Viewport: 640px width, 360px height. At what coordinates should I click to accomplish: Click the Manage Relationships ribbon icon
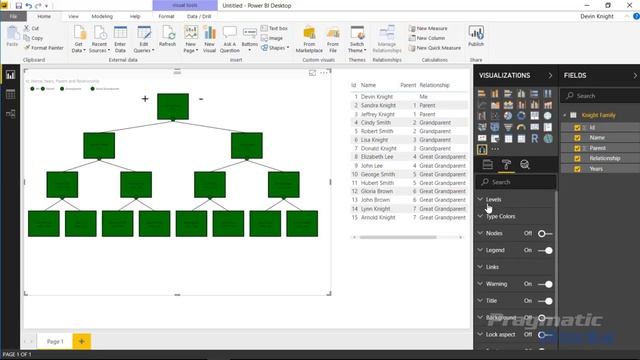(387, 39)
